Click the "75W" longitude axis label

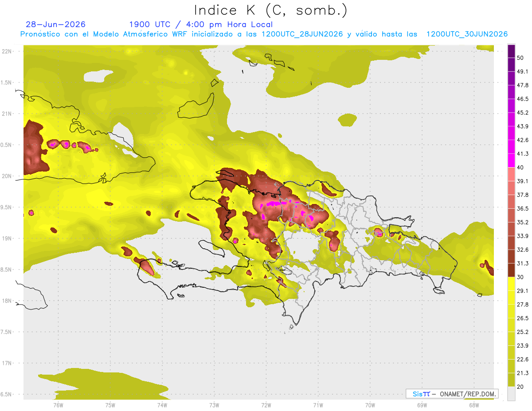[x=110, y=405]
